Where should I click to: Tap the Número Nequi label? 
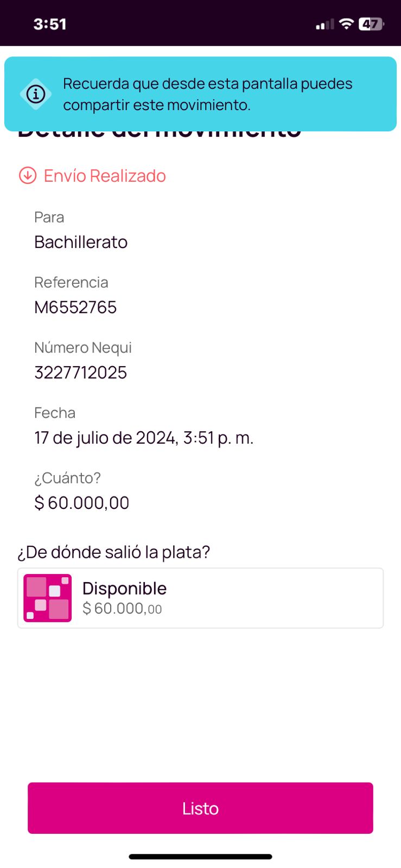[83, 347]
